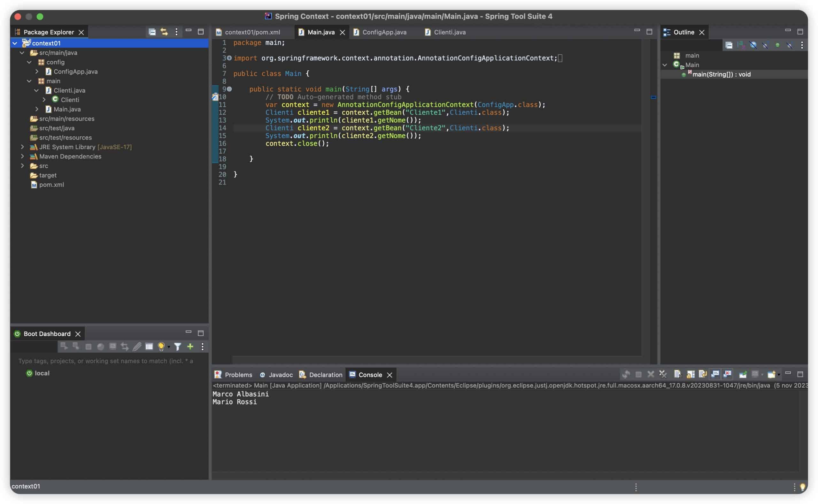Open the Javadoc tab
This screenshot has width=818, height=504.
276,375
